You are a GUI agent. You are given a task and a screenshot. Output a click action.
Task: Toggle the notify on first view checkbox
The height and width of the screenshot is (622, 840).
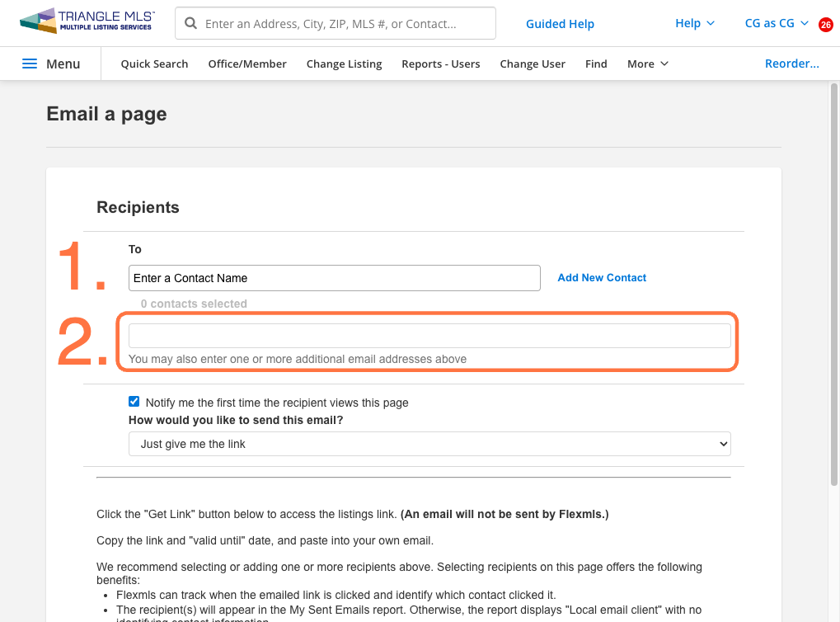[134, 402]
